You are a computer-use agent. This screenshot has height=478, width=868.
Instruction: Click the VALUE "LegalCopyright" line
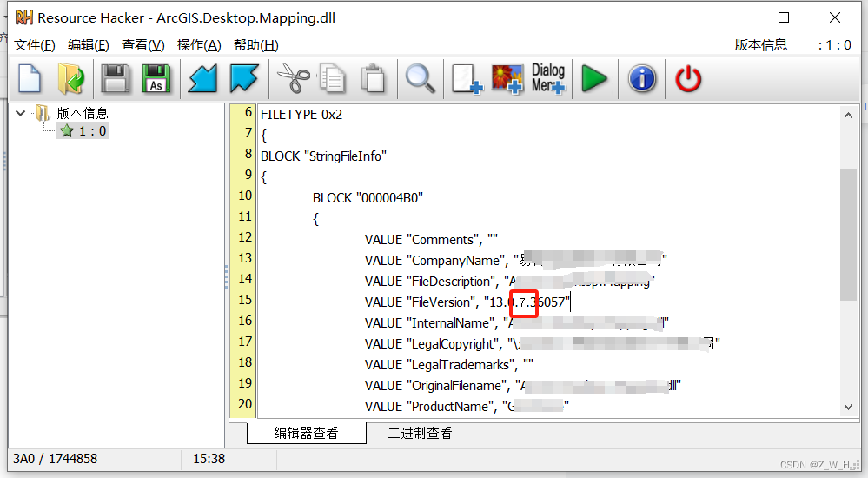[542, 344]
